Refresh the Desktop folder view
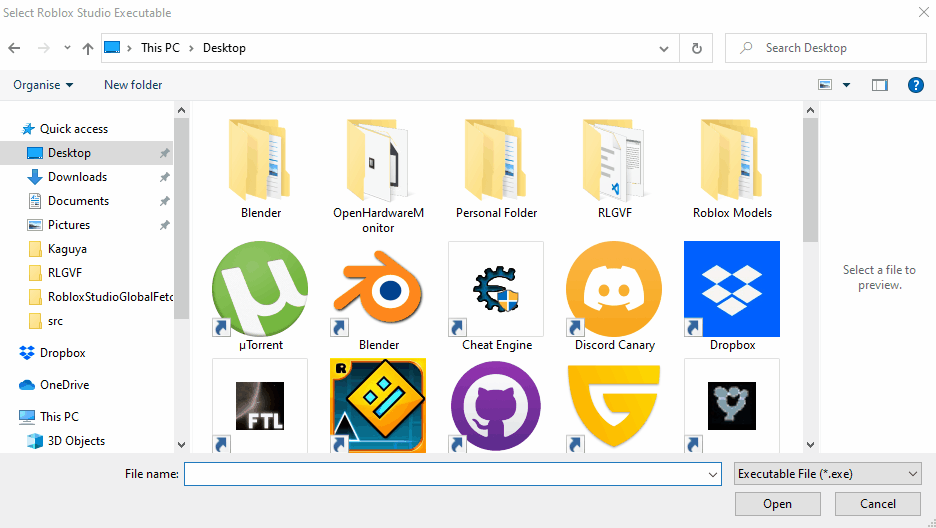Image resolution: width=936 pixels, height=528 pixels. 697,48
